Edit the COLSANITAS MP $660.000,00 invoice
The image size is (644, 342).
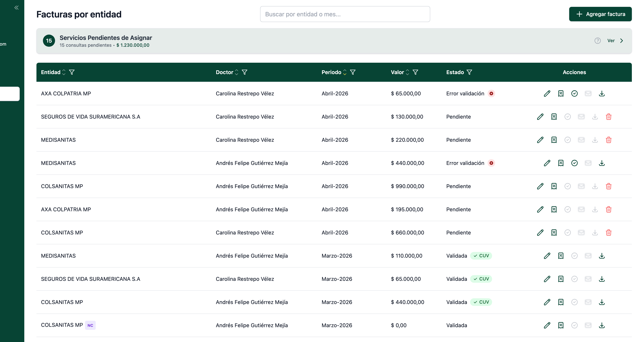click(x=540, y=233)
